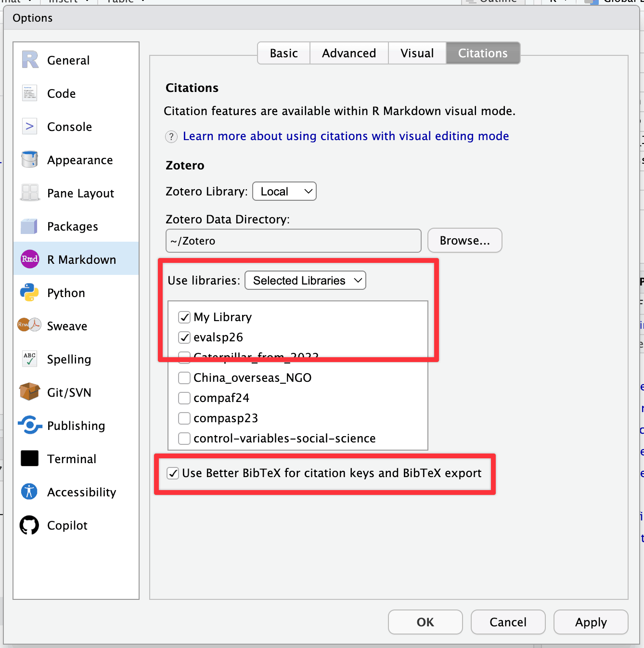Open the General settings icon
The width and height of the screenshot is (644, 648).
click(x=30, y=60)
